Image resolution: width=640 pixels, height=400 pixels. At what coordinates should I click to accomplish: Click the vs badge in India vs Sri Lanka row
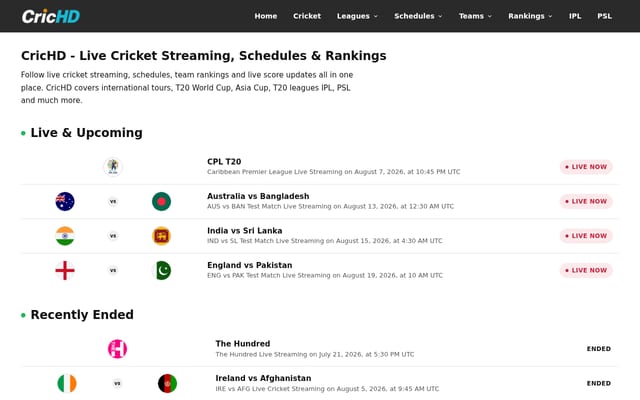tap(113, 236)
